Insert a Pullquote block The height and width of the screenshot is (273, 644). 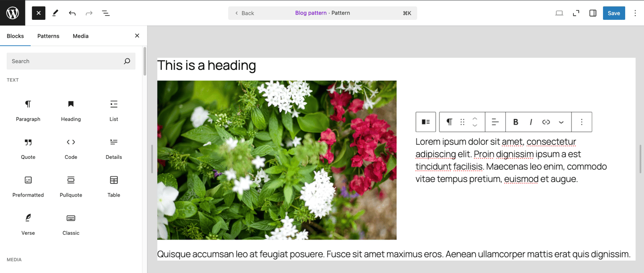(71, 185)
